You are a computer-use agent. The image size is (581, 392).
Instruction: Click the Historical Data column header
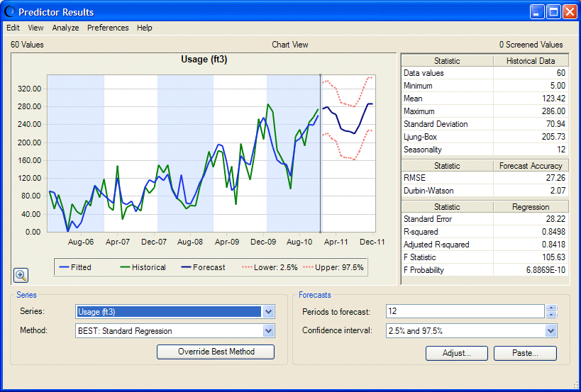click(x=531, y=61)
